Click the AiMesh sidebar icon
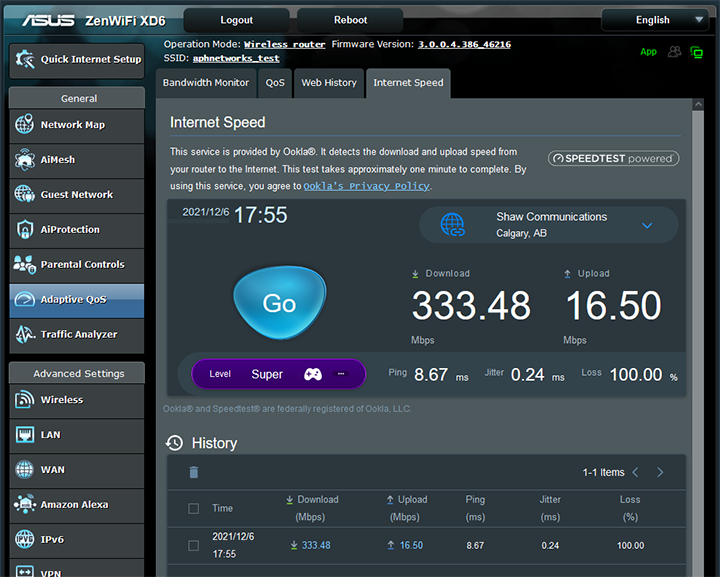Image resolution: width=720 pixels, height=577 pixels. pyautogui.click(x=25, y=160)
